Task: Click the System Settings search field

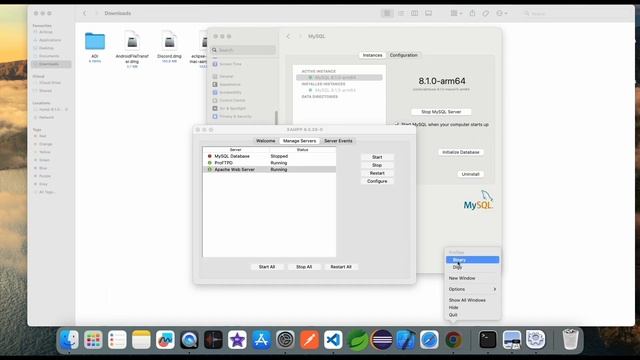Action: [x=243, y=50]
